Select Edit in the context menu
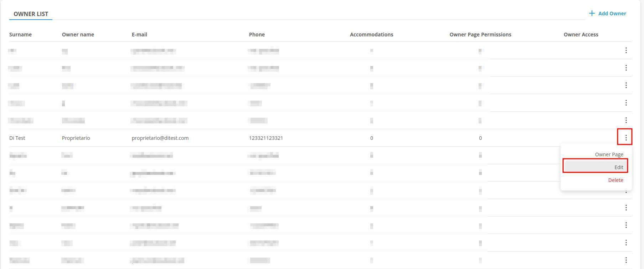This screenshot has width=644, height=269. point(618,167)
